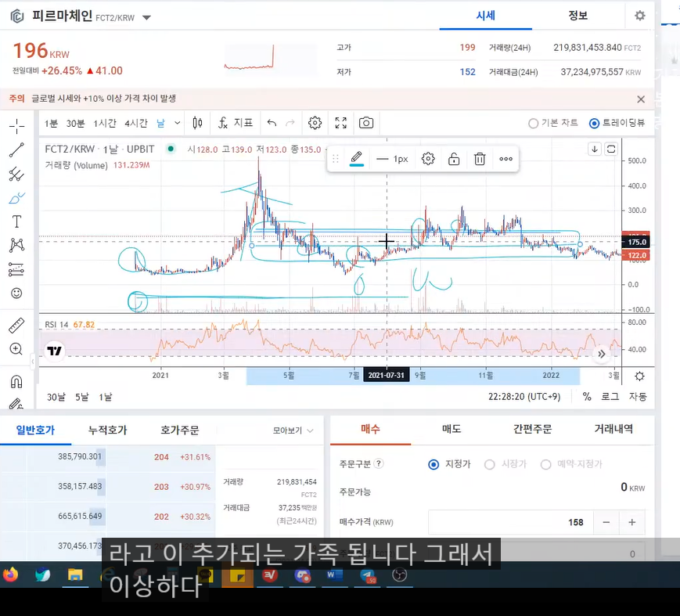
Task: Click the order-type help question mark
Action: (x=378, y=463)
